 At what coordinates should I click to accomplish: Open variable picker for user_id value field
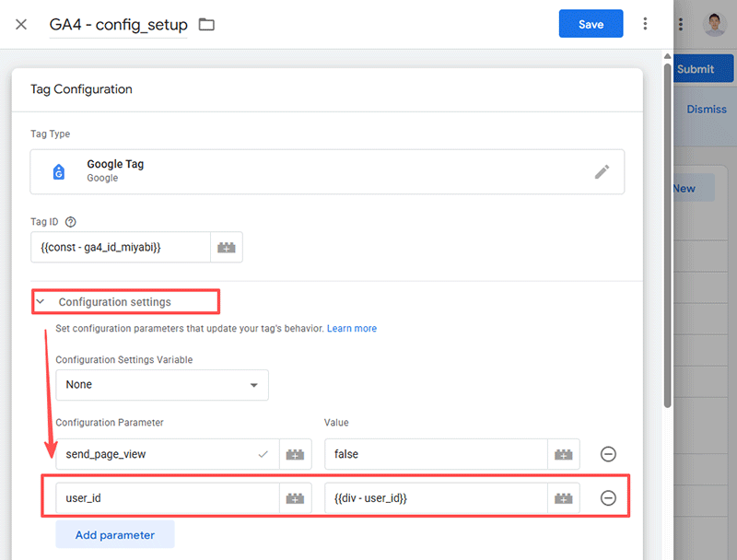pyautogui.click(x=563, y=498)
